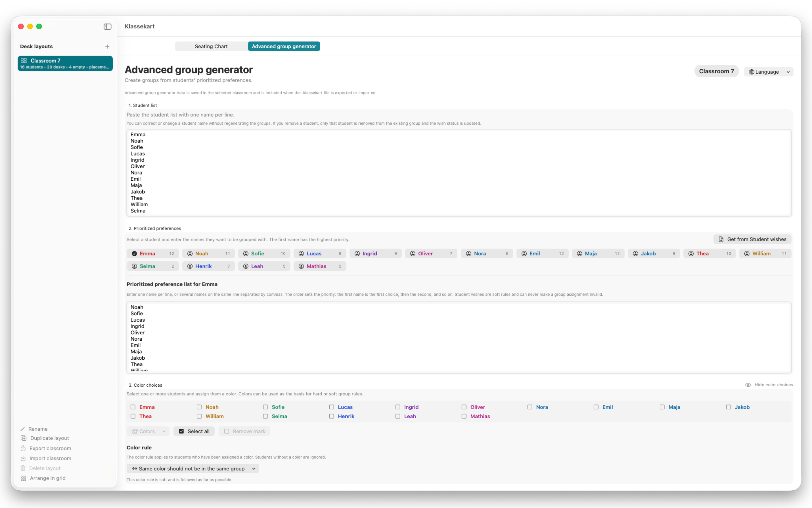Viewport: 812px width, 508px height.
Task: Expand the Same color rule dropdown
Action: [193, 469]
